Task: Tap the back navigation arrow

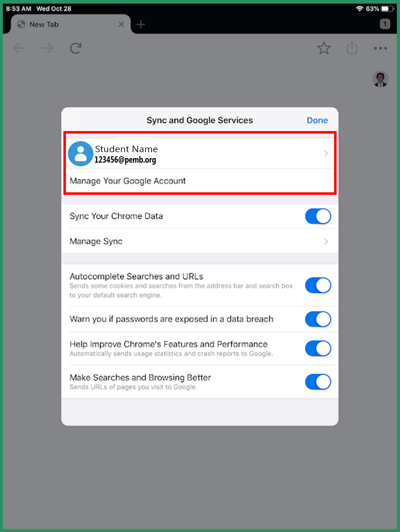Action: coord(20,48)
